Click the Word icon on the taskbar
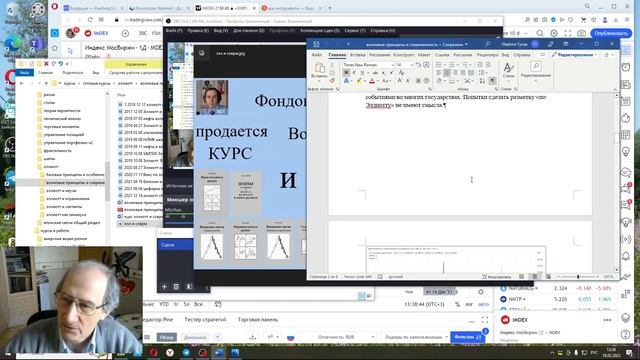Viewport: 640px width, 360px height. click(219, 352)
